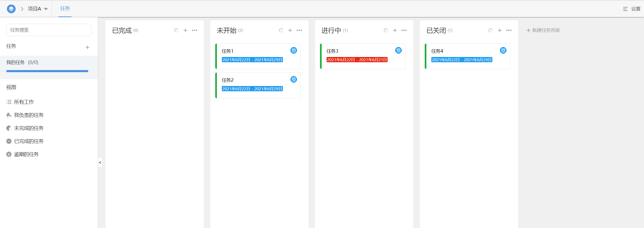Filter by 逾期的任务
The height and width of the screenshot is (228, 644).
(26, 154)
